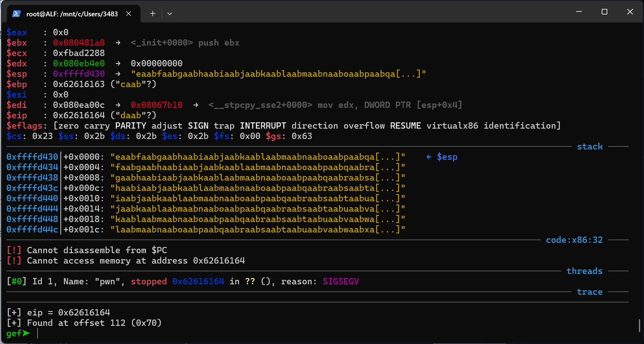The width and height of the screenshot is (644, 344).
Task: Click the threads section header
Action: click(x=585, y=271)
